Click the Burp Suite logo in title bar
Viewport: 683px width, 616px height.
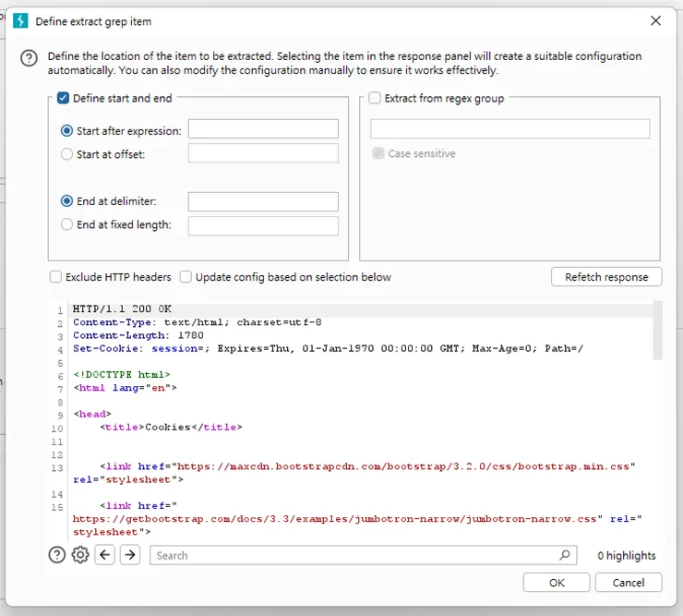coord(20,20)
